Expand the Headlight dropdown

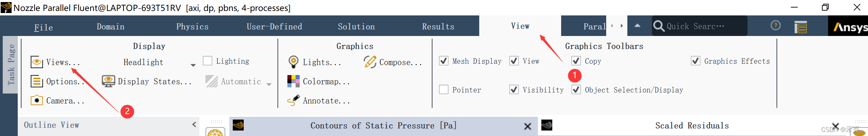point(193,65)
